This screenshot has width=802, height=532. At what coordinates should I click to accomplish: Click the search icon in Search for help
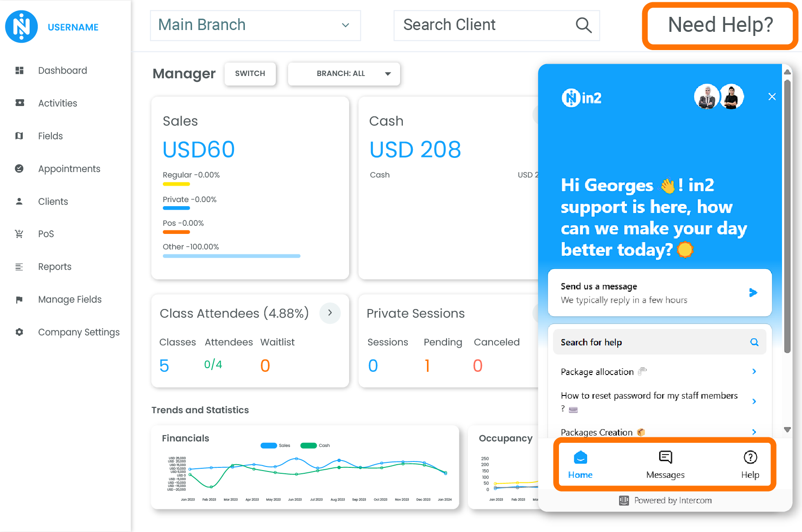[x=754, y=342]
